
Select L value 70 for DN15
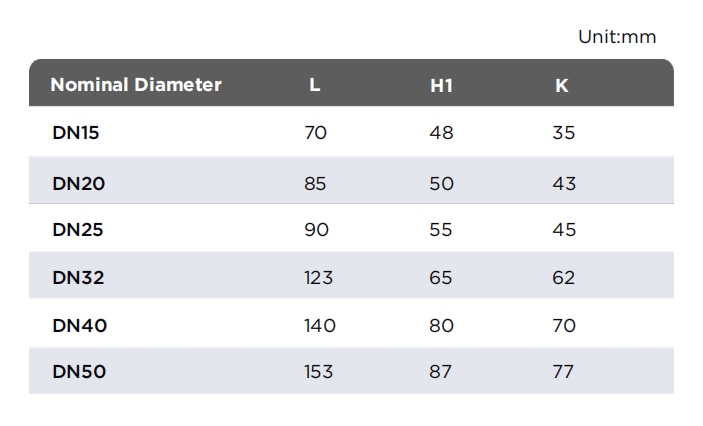click(x=316, y=133)
